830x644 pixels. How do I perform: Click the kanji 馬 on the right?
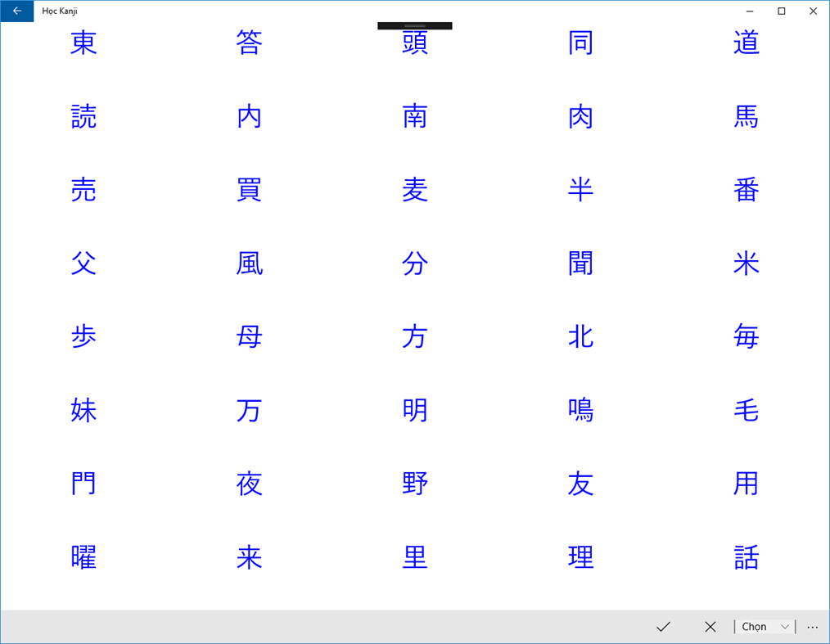click(746, 117)
